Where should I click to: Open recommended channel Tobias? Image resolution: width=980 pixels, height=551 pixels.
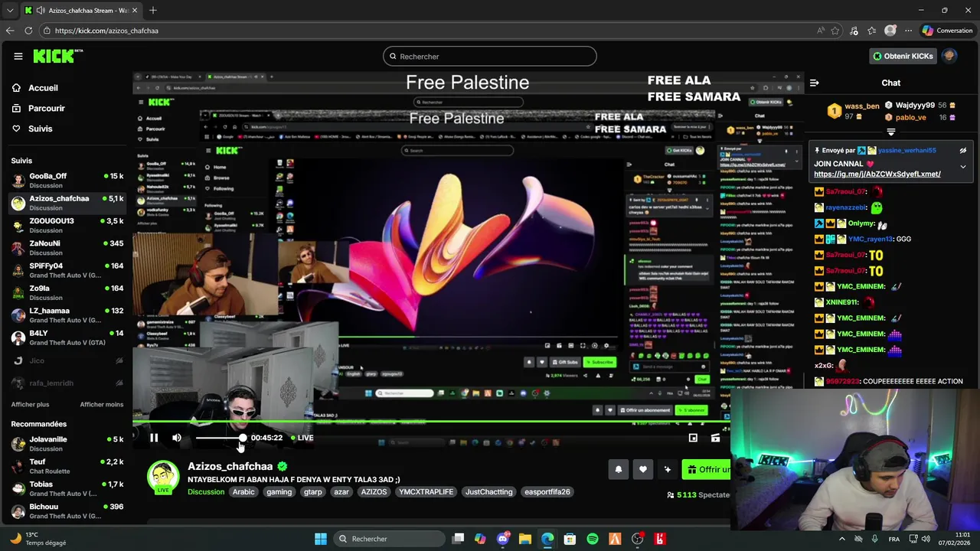pyautogui.click(x=67, y=489)
